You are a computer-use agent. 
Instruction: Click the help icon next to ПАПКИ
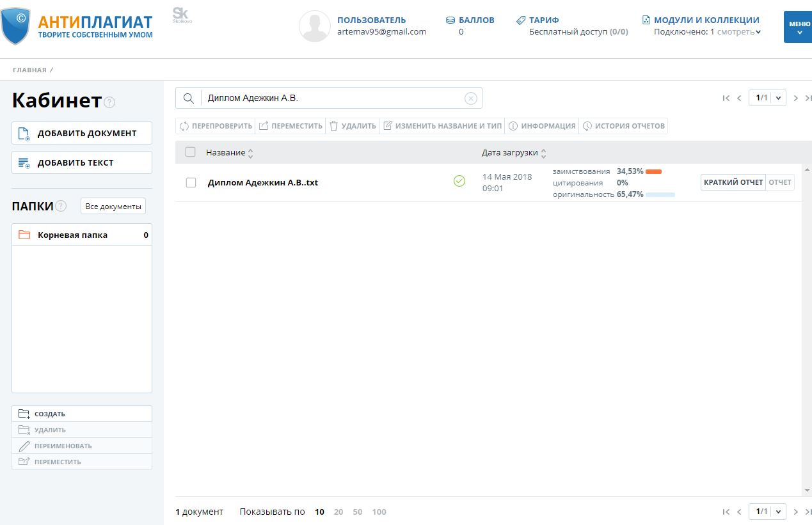(x=61, y=206)
